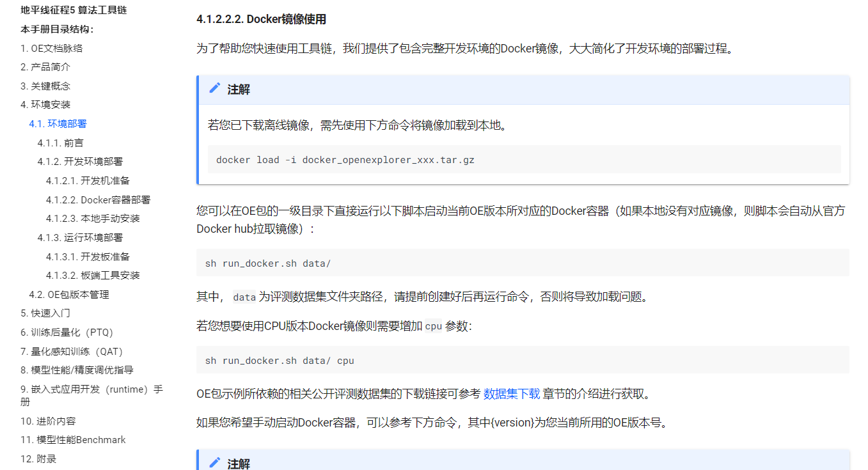
Task: Open 10. 进阶内容 chapter
Action: (x=48, y=421)
